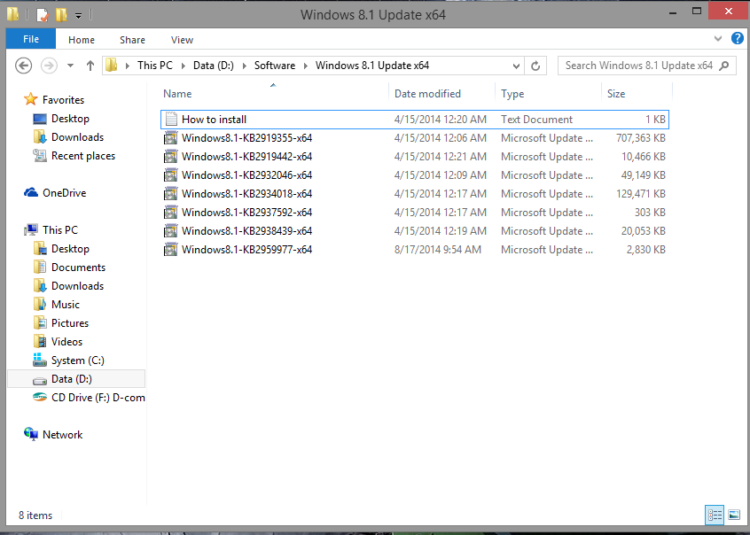Open Help with the question mark icon

pyautogui.click(x=737, y=38)
